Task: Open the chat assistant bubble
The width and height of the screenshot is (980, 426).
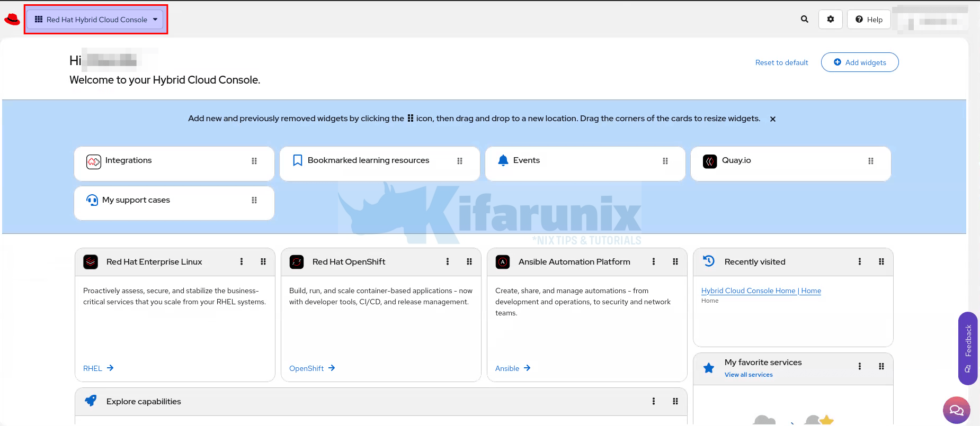Action: (x=957, y=410)
